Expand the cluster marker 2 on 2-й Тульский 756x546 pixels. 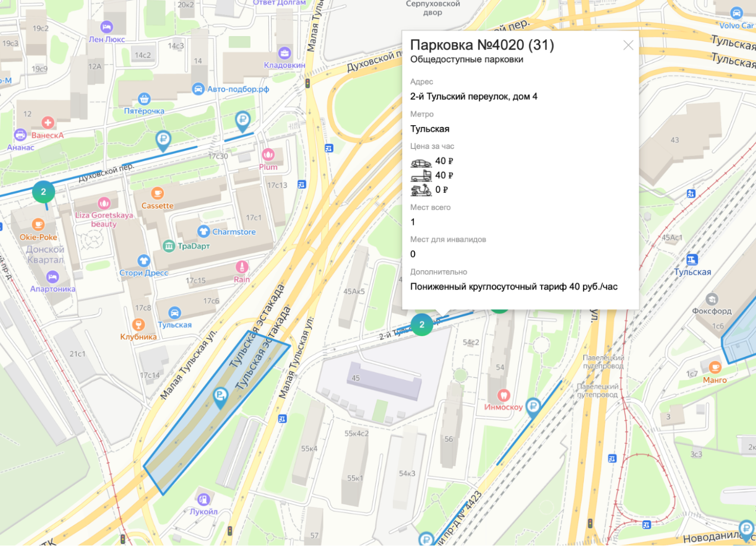(x=422, y=324)
